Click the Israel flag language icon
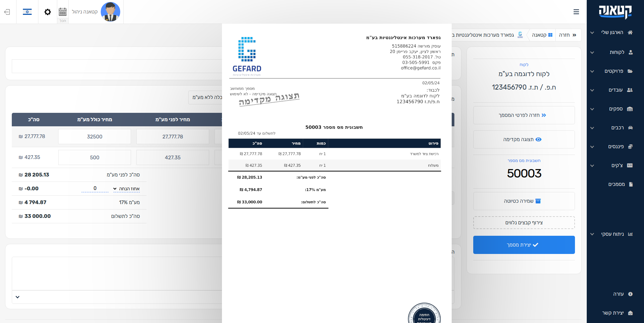 [27, 12]
